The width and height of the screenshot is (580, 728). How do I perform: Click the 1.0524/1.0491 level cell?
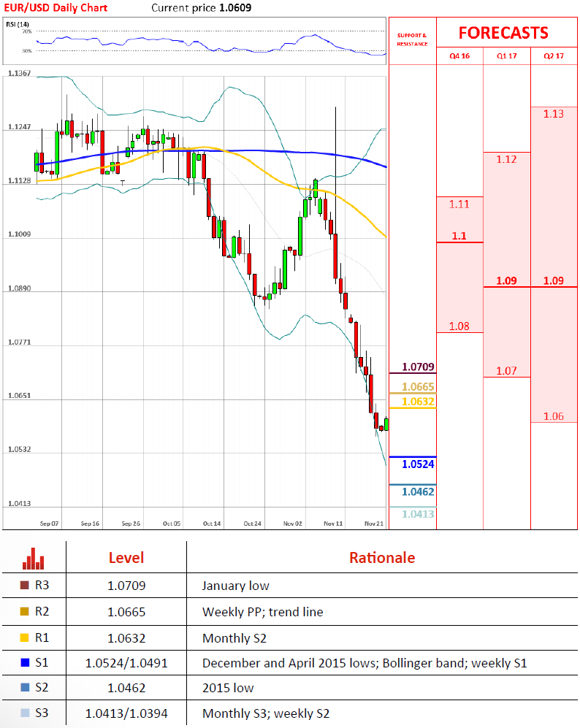pyautogui.click(x=126, y=663)
